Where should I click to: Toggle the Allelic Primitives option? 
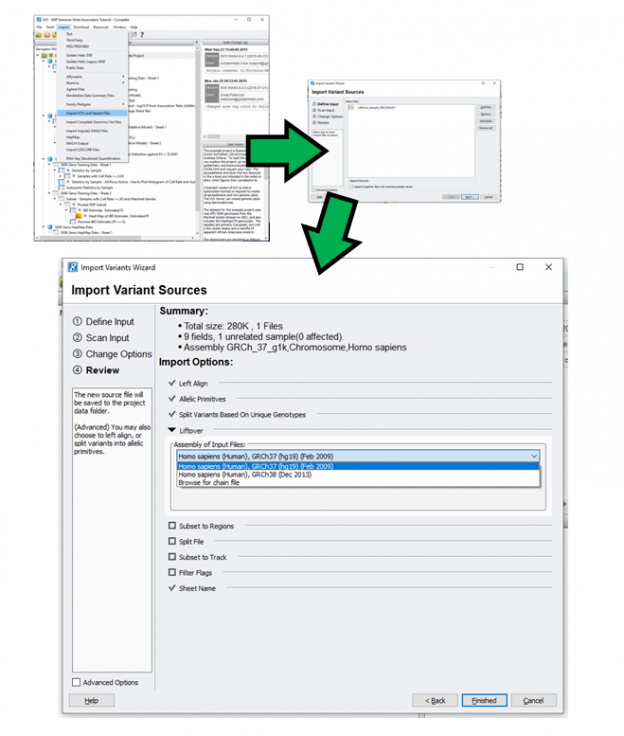point(172,399)
